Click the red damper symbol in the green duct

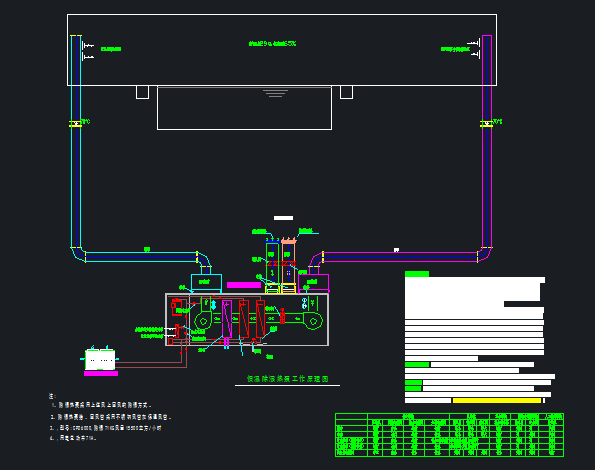[282, 316]
